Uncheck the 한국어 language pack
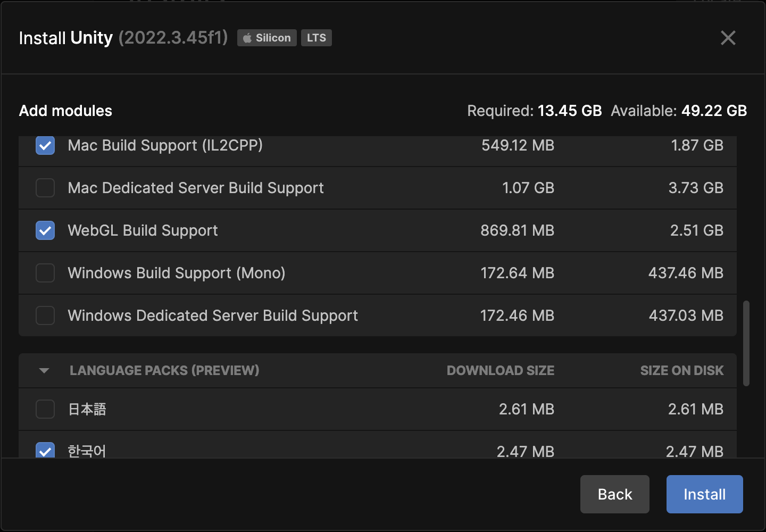The image size is (766, 532). [x=45, y=450]
